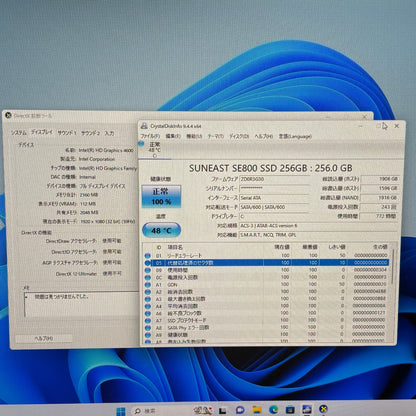Click the Serial ATA interface field

pos(274,198)
